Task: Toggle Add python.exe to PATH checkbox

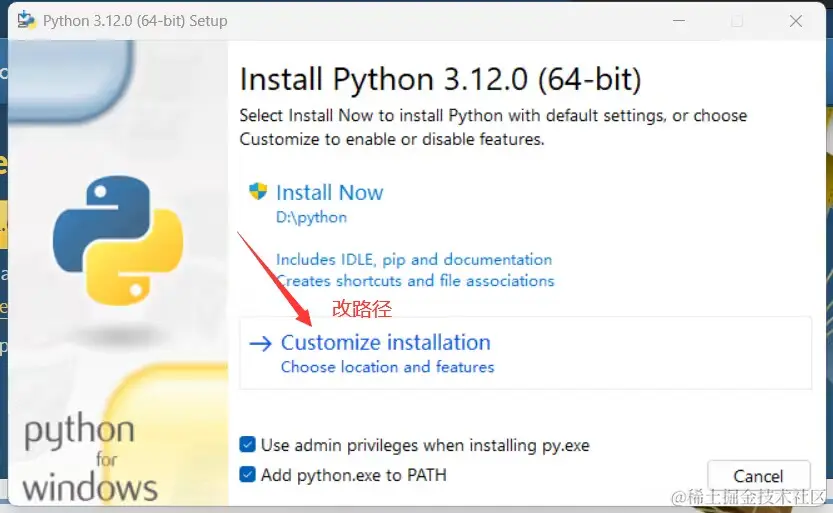Action: point(248,474)
